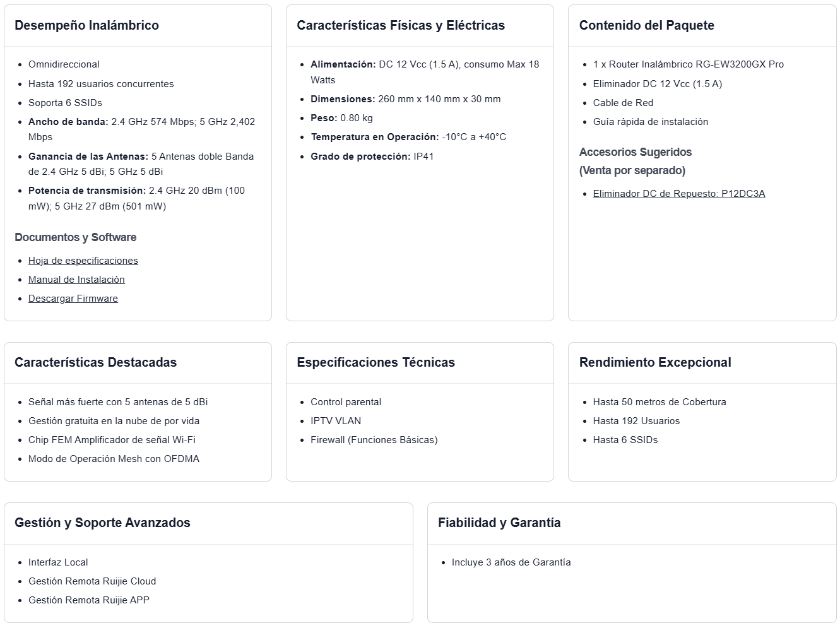Click the Descargar Firmware link
The image size is (840, 628).
click(x=73, y=299)
